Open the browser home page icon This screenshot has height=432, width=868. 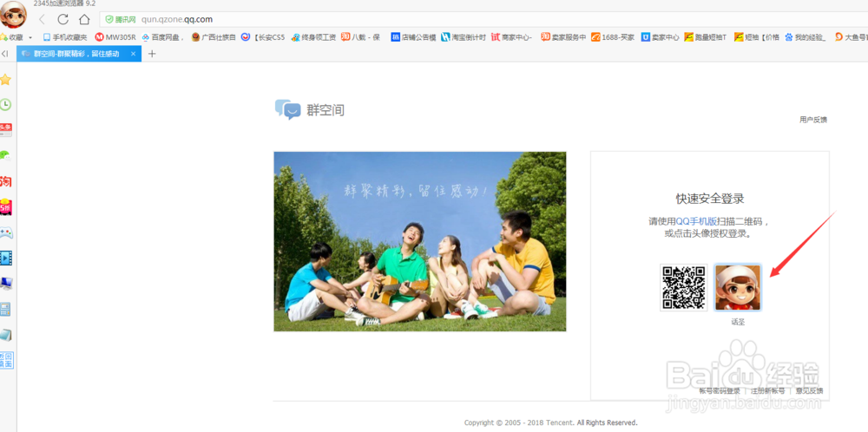pos(84,19)
